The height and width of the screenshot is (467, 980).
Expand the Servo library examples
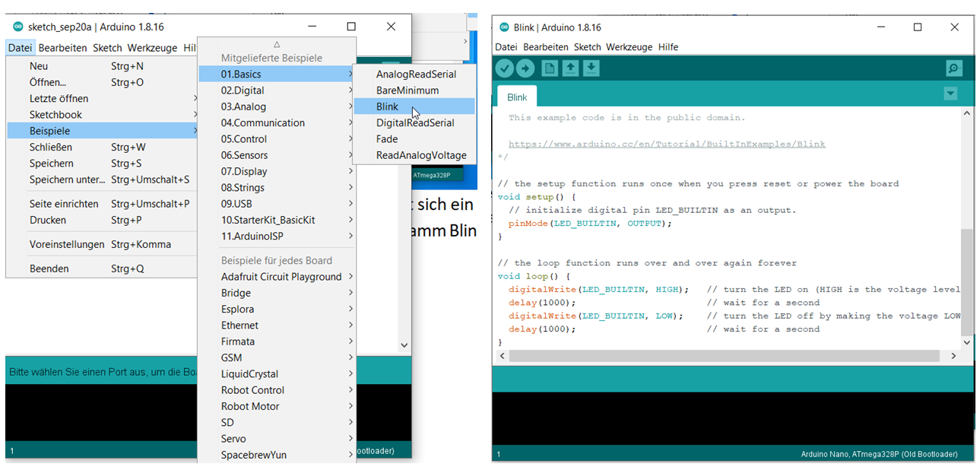(236, 438)
